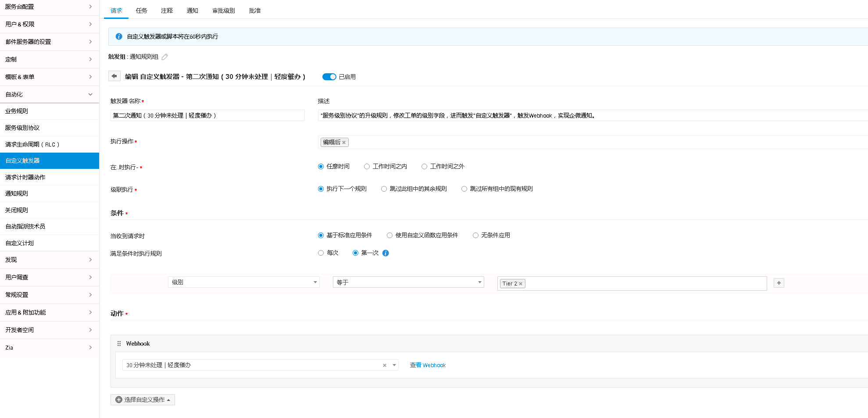Open the 查看 Webhook link

coord(428,365)
